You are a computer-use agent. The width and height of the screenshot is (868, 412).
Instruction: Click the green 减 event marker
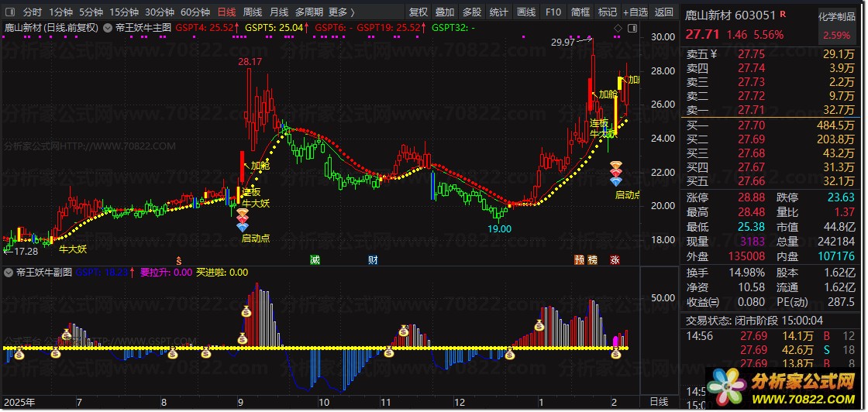(x=315, y=259)
